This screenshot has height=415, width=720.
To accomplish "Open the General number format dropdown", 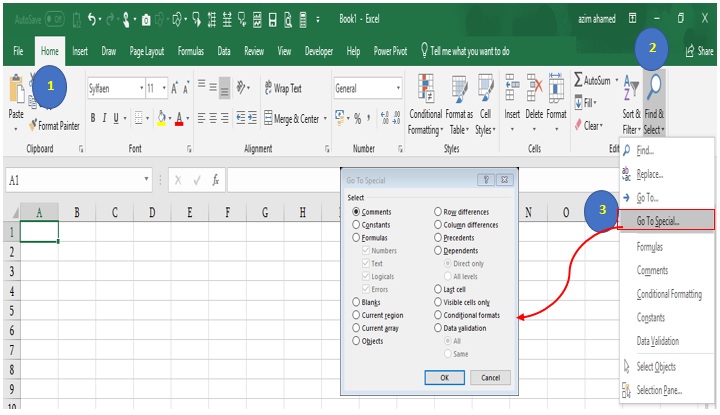I will point(398,88).
